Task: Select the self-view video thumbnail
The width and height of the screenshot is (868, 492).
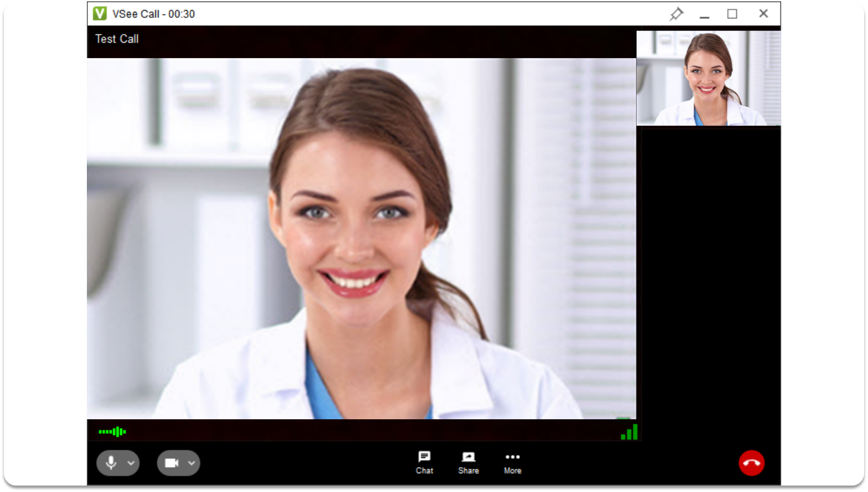Action: (708, 78)
